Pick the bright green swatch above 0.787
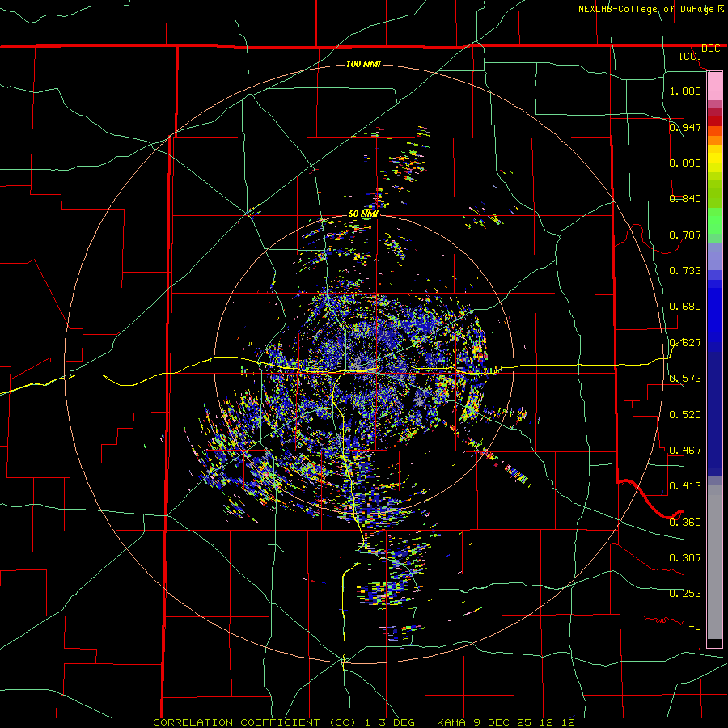 (x=714, y=222)
